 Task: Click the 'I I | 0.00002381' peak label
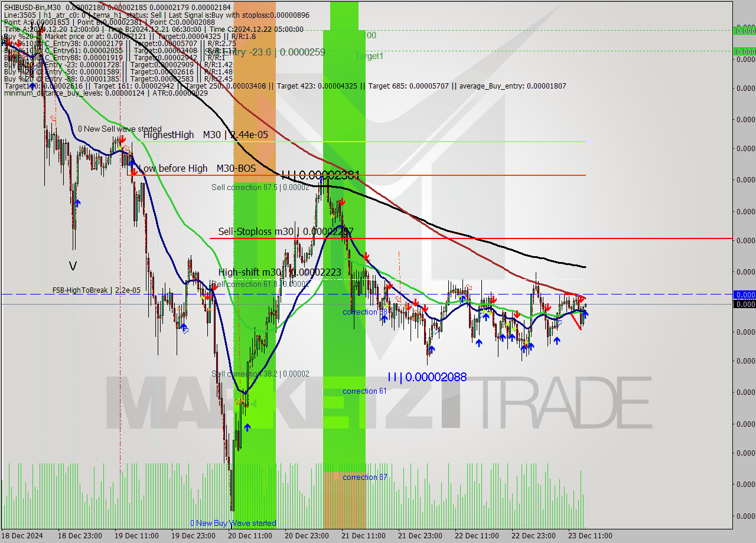pyautogui.click(x=321, y=175)
